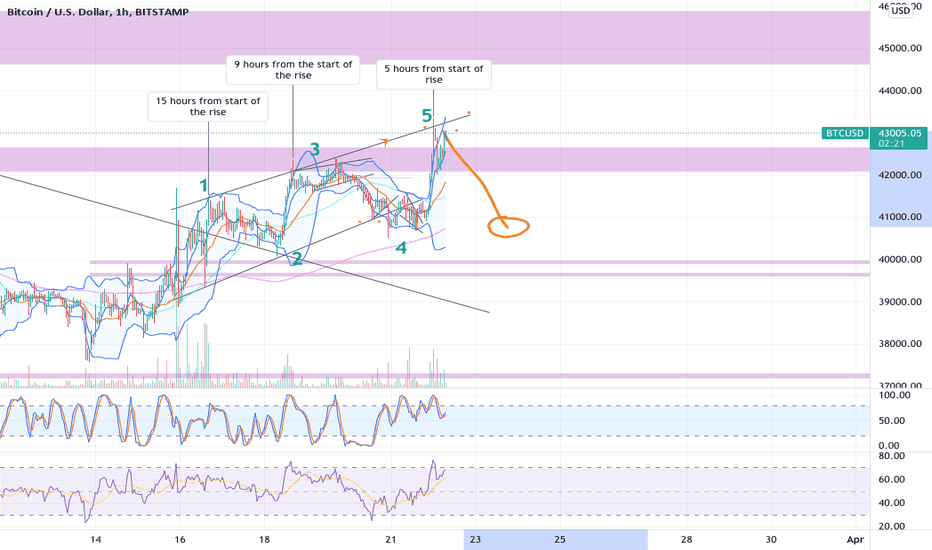The image size is (932, 550).
Task: Click the date 25 on time axis
Action: tap(560, 540)
